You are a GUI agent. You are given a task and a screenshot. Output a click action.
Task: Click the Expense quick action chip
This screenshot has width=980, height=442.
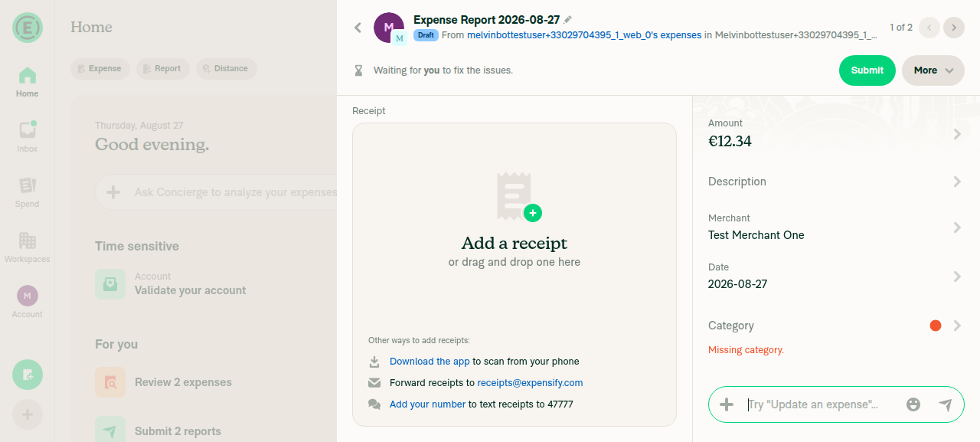(x=100, y=69)
